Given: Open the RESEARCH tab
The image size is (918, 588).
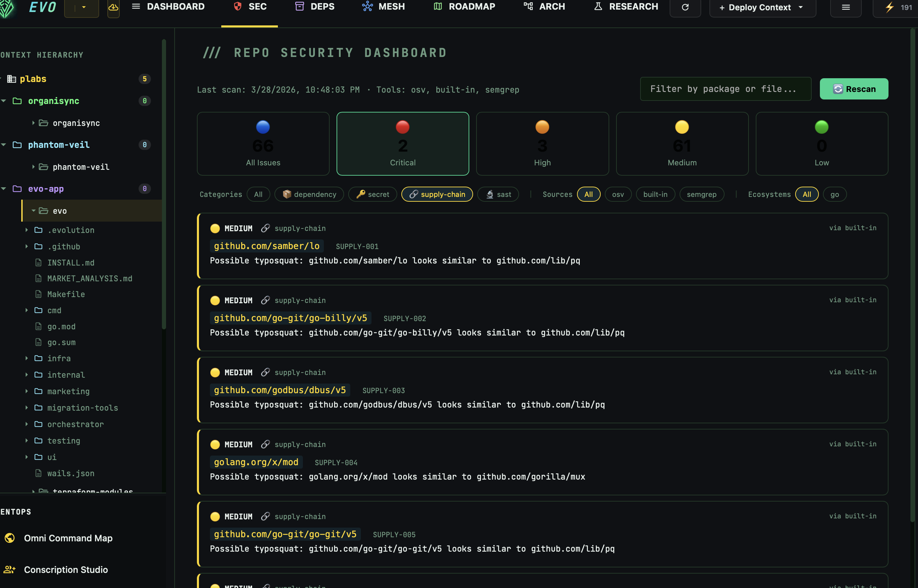Looking at the screenshot, I should pos(626,7).
